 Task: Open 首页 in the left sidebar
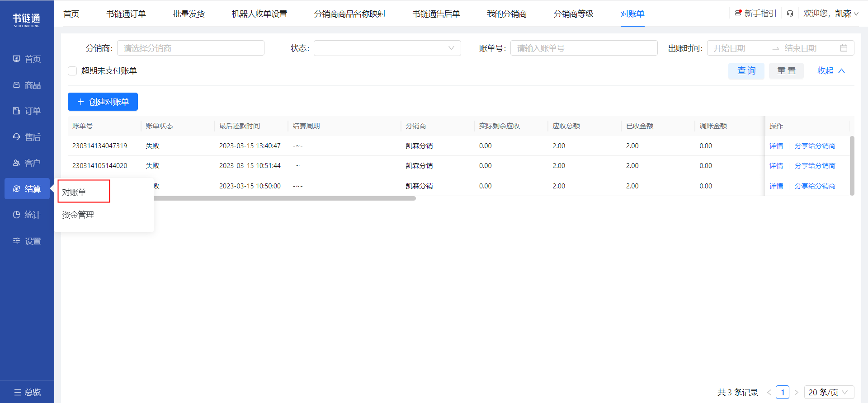tap(27, 59)
